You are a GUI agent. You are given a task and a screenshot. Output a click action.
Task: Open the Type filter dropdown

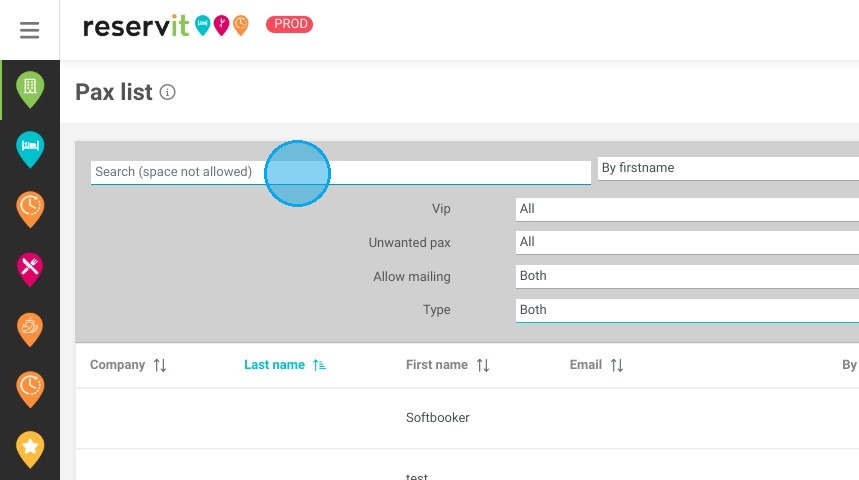point(687,310)
